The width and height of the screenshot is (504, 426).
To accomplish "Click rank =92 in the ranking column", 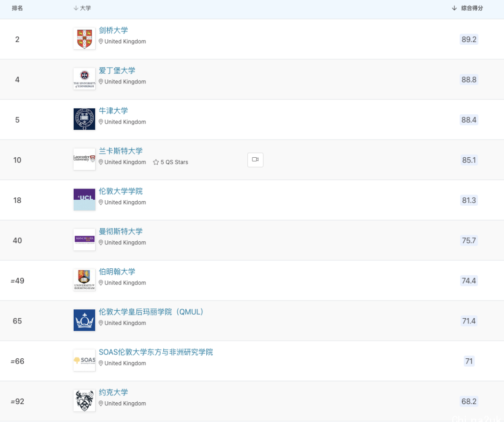I will (17, 401).
